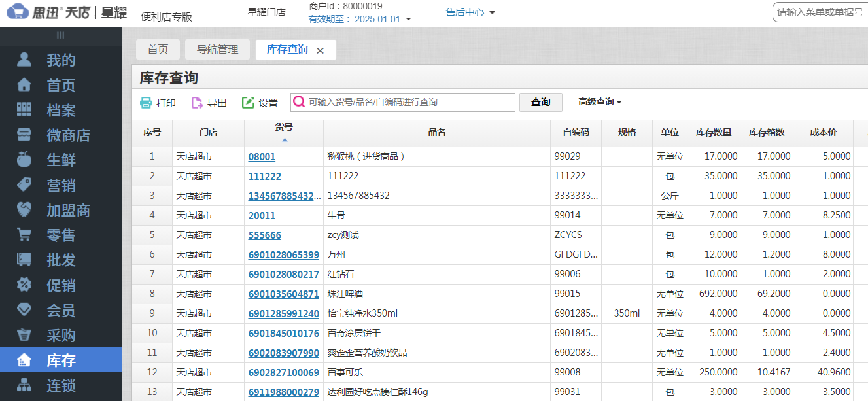Image resolution: width=868 pixels, height=401 pixels.
Task: Open the 零售 shopping cart sidebar icon
Action: click(24, 235)
